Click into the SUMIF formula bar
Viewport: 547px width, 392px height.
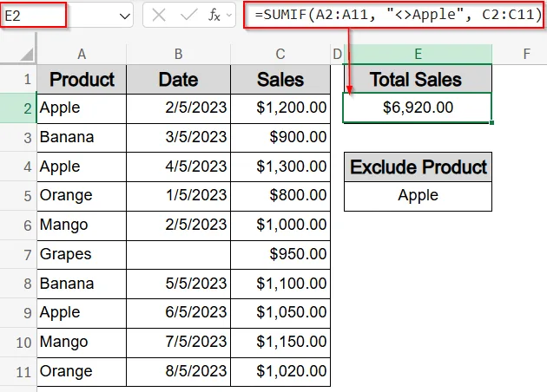394,15
